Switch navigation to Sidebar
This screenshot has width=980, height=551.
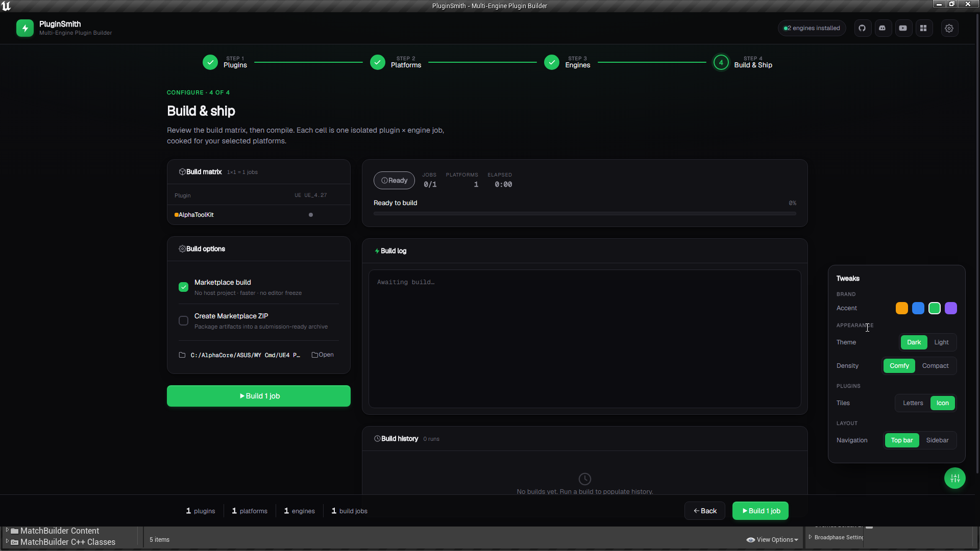pos(937,440)
